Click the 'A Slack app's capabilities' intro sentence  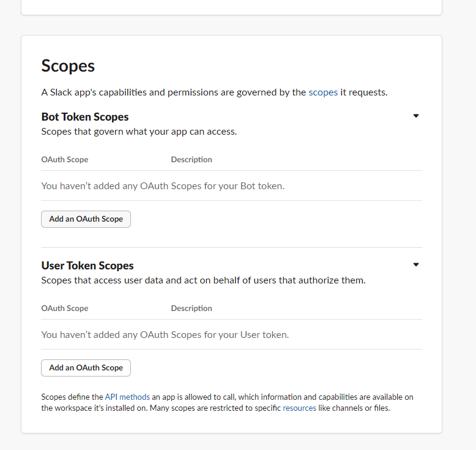click(214, 92)
